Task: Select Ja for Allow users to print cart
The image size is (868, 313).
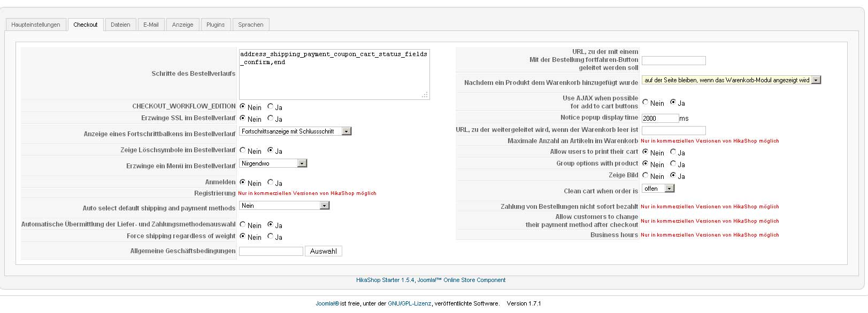Action: [673, 152]
